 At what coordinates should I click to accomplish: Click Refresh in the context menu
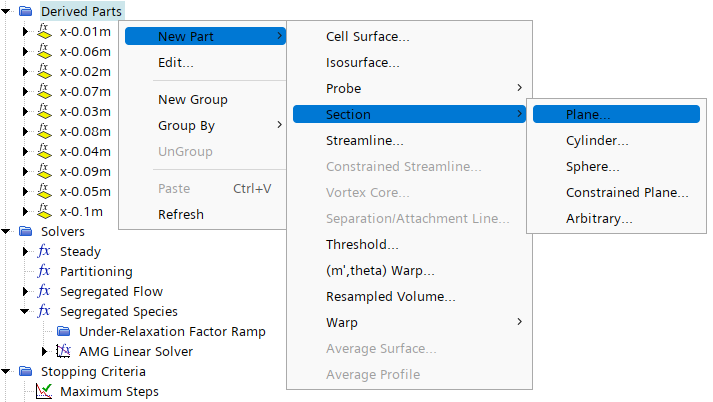tap(180, 214)
